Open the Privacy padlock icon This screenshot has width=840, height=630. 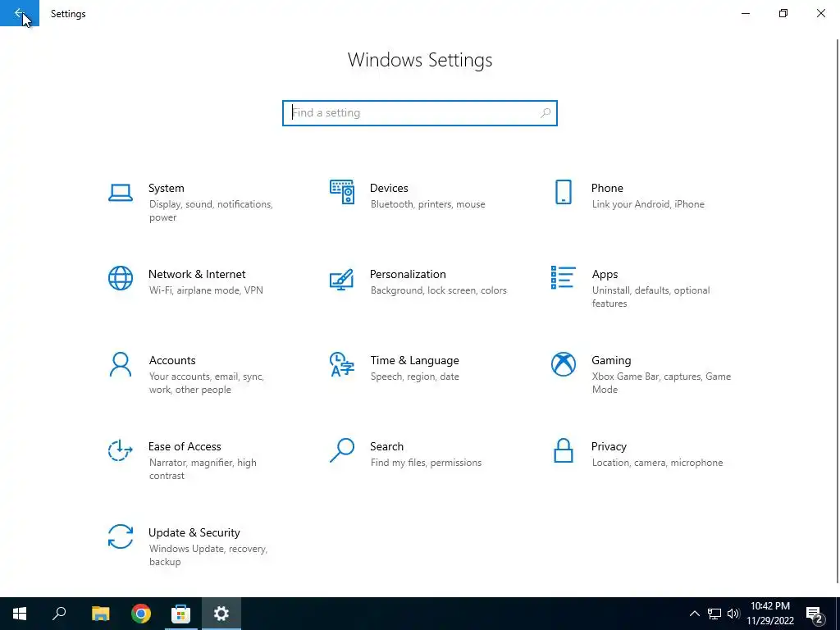pyautogui.click(x=563, y=450)
